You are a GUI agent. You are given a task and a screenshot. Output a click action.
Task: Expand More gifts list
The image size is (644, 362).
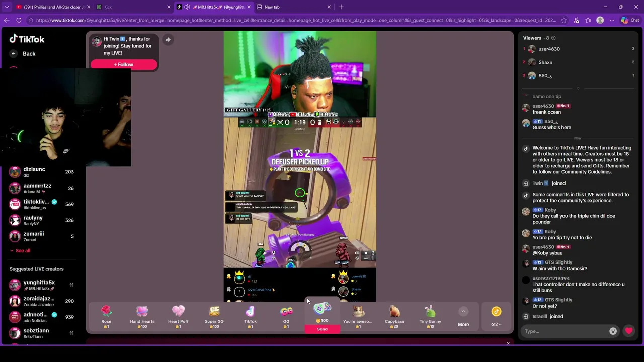tap(463, 318)
